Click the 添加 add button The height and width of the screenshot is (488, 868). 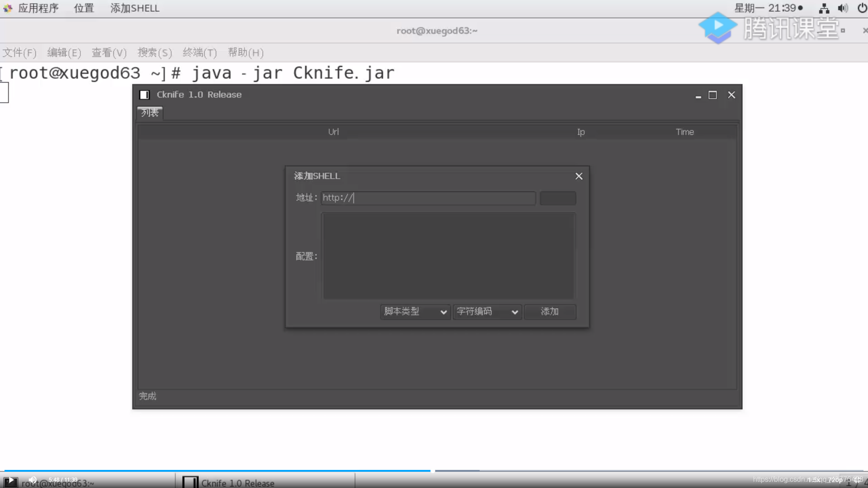point(550,312)
